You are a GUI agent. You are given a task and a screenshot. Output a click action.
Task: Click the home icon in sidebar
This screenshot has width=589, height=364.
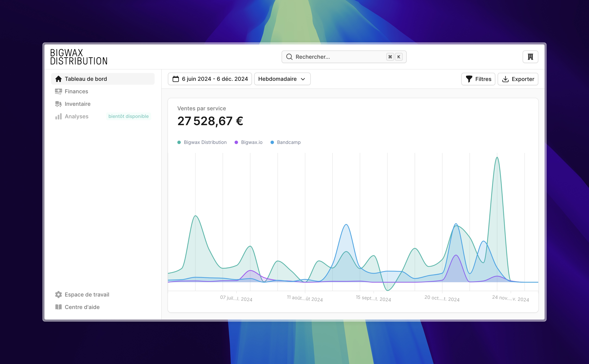point(58,79)
